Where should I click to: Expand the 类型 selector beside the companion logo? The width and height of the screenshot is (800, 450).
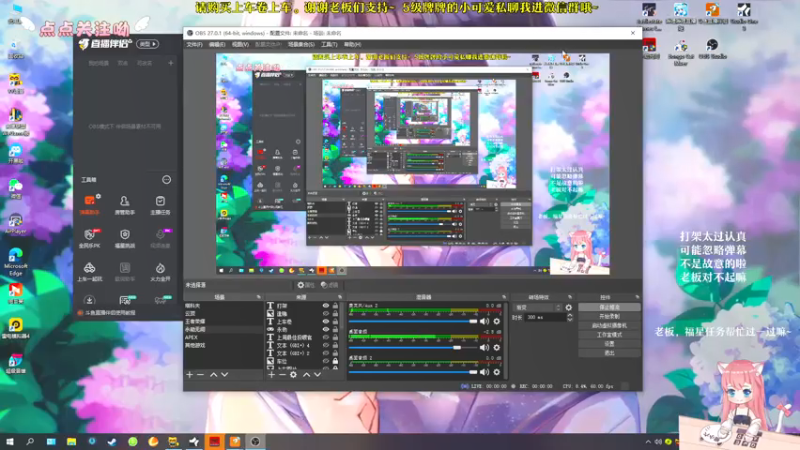(147, 44)
